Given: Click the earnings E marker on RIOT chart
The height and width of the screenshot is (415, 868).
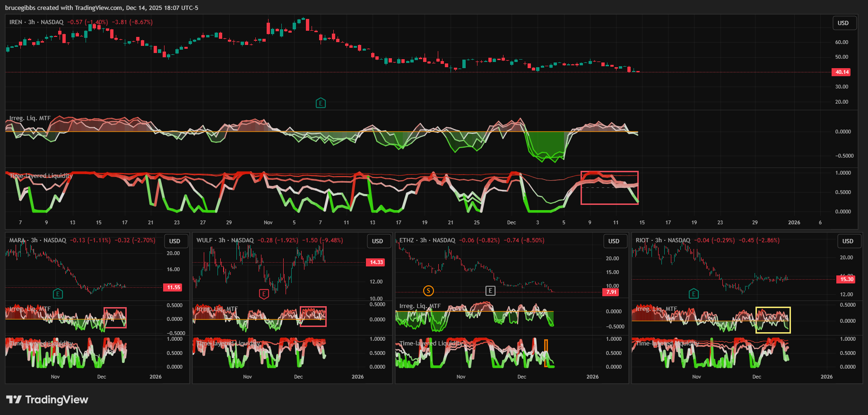Looking at the screenshot, I should (x=694, y=294).
